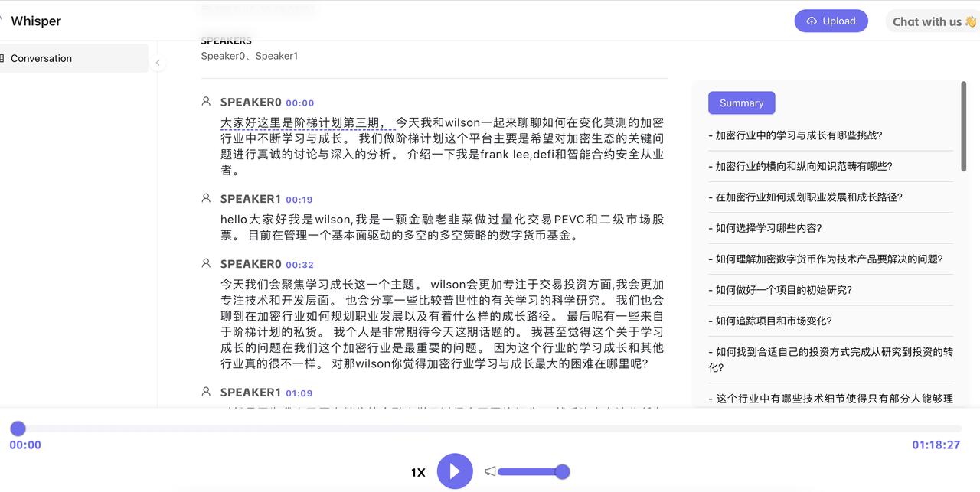980x492 pixels.
Task: Click the person icon beside SPEAKER1 at 00:19
Action: click(206, 198)
